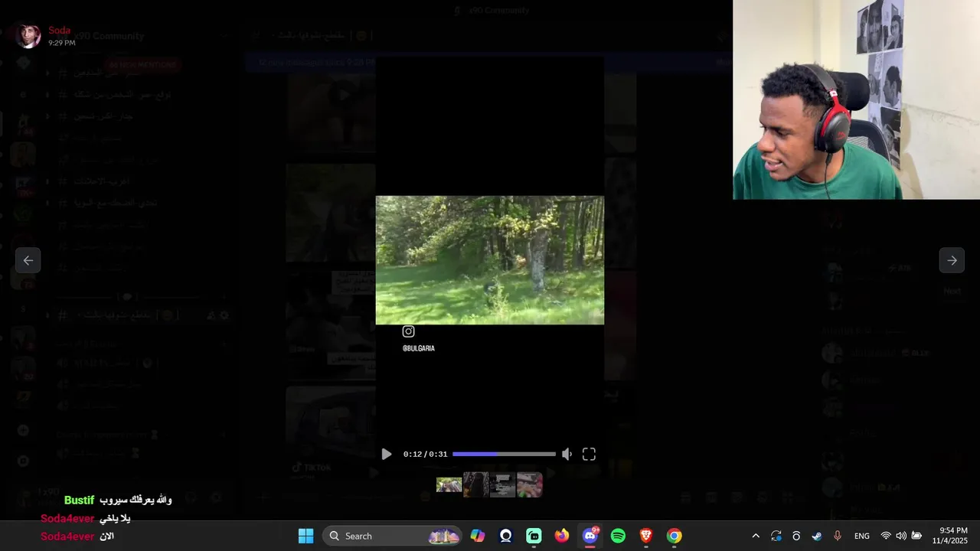Seek the video using the progress bar
Screen dimensions: 980x551
(504, 454)
